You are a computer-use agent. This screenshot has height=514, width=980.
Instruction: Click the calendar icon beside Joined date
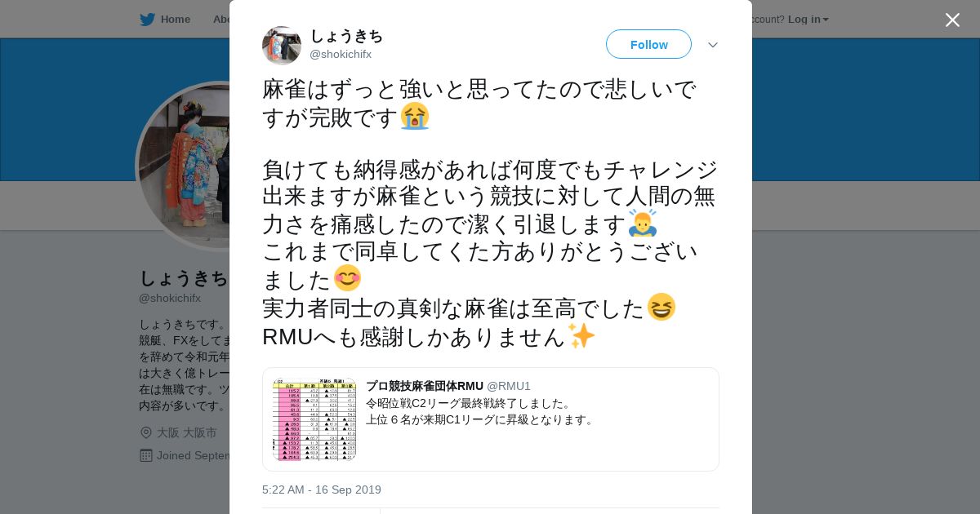tap(146, 455)
